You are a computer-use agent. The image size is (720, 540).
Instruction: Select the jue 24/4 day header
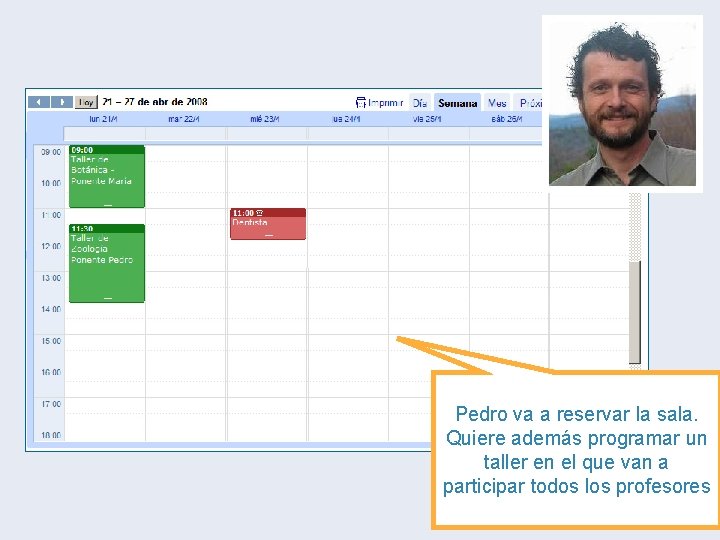coord(346,119)
